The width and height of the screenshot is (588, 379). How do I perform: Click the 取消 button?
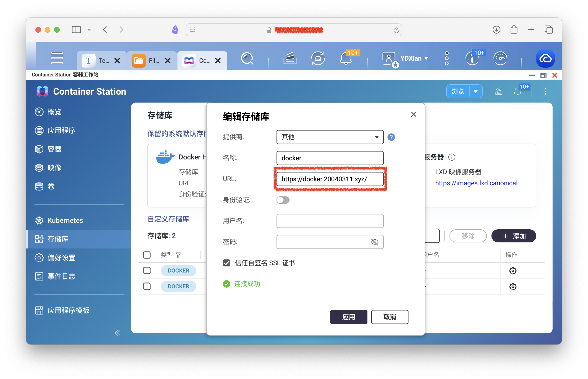pyautogui.click(x=390, y=317)
